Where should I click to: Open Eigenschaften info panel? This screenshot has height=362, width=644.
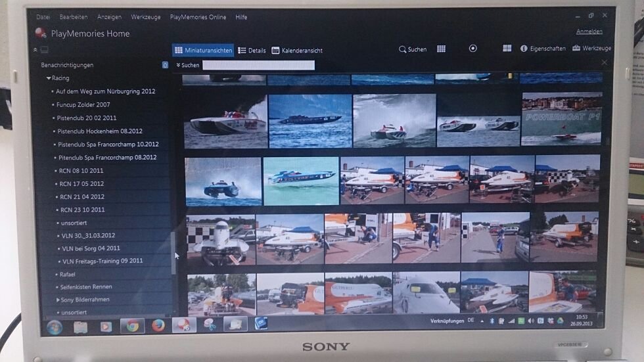coord(543,49)
